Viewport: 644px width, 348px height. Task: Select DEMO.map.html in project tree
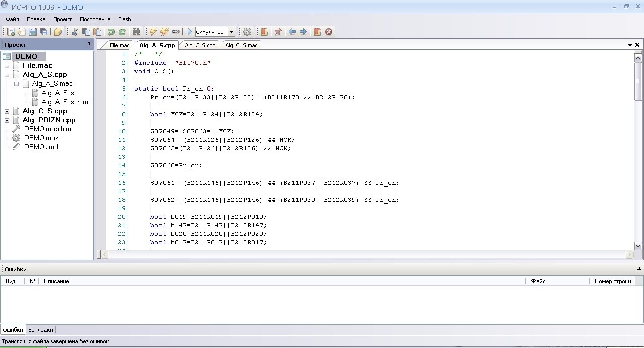[48, 129]
